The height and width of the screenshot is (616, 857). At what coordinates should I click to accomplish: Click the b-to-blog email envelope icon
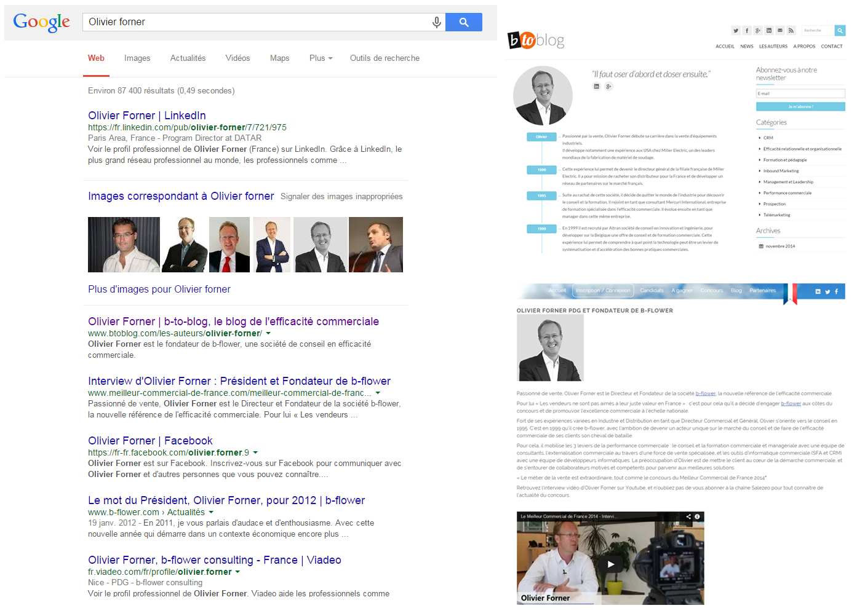tap(780, 30)
